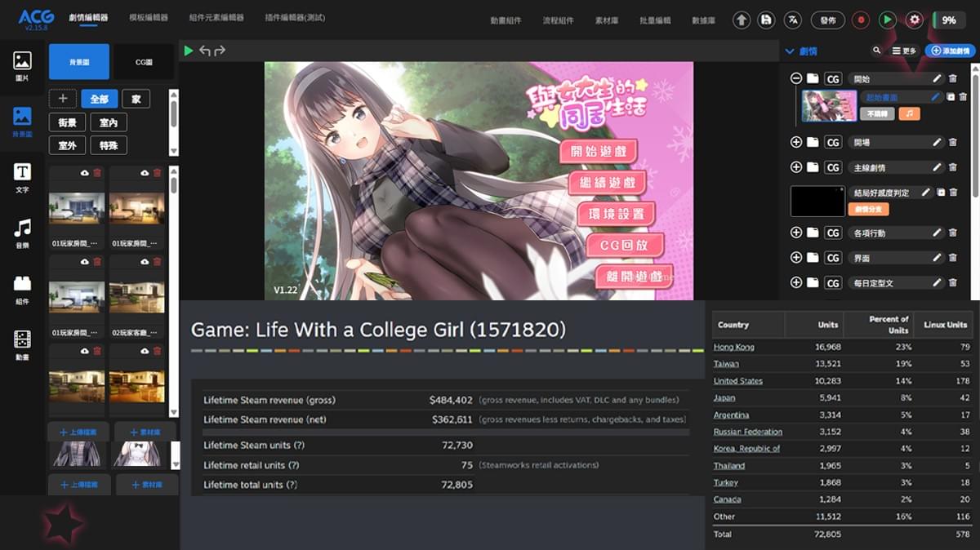Screen dimensions: 980x550
Task: Edit the 開始 chapter name pencil icon
Action: [x=938, y=78]
